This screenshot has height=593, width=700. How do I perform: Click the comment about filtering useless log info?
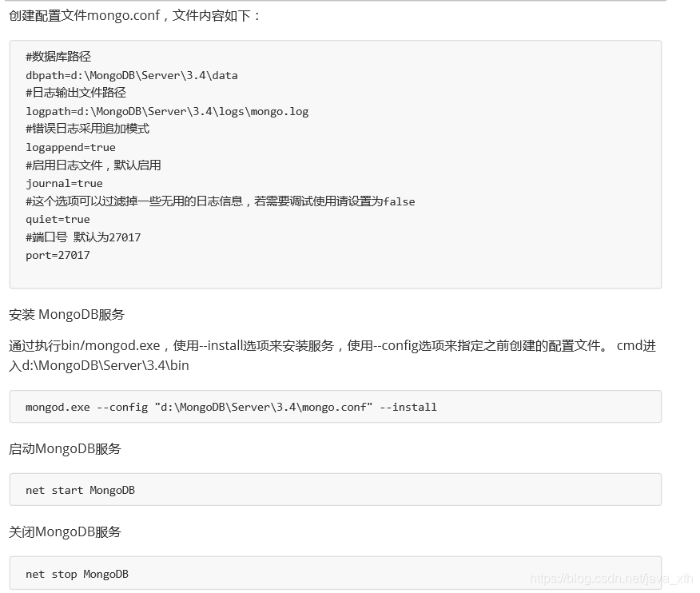[221, 201]
